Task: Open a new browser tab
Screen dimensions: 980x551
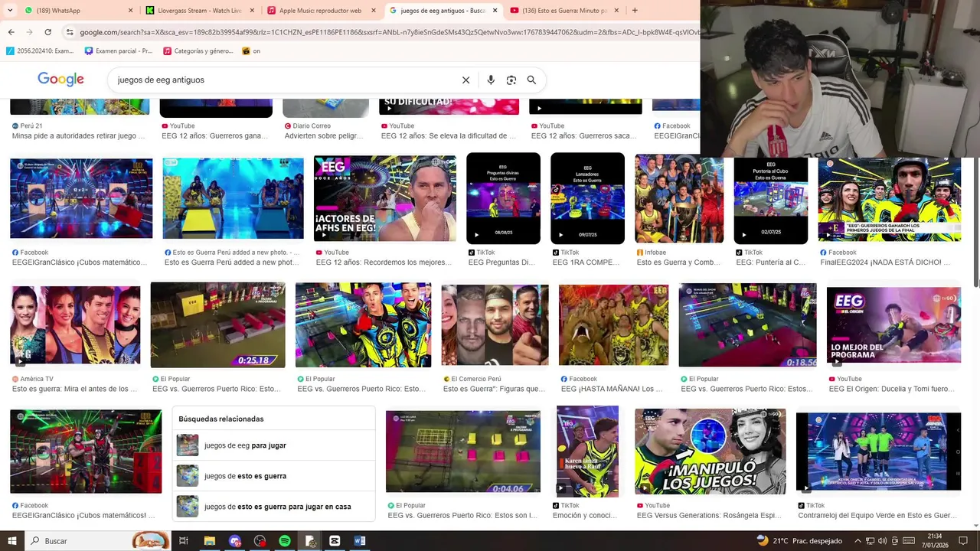Action: (x=634, y=11)
